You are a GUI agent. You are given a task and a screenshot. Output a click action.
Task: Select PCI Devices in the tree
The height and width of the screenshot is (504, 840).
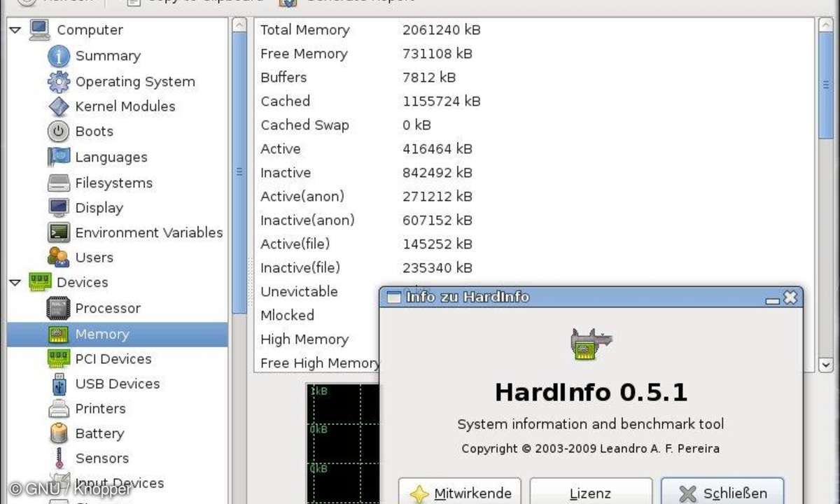point(113,359)
